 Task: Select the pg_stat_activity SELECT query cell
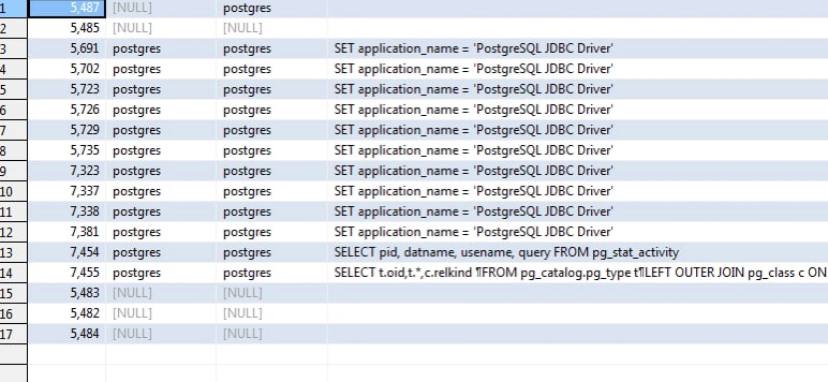pos(577,252)
